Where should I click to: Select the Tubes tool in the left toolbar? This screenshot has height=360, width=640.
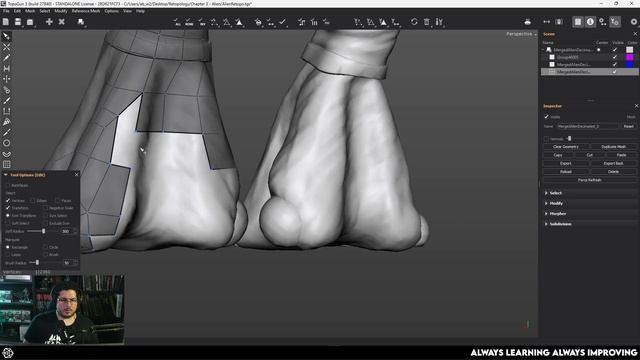tap(7, 90)
